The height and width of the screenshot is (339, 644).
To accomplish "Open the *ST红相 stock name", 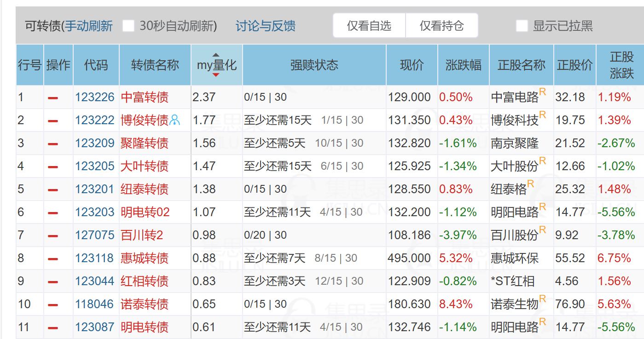I will [513, 281].
